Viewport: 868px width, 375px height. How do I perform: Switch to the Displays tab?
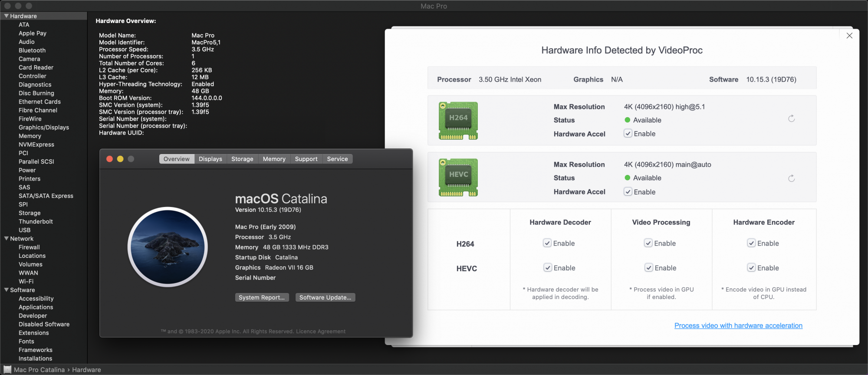(210, 159)
